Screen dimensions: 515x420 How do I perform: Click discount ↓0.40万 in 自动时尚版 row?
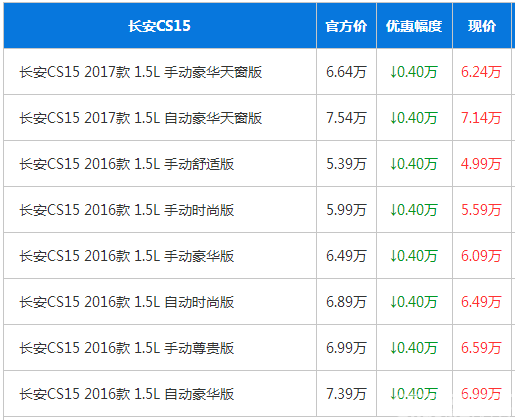pyautogui.click(x=414, y=302)
